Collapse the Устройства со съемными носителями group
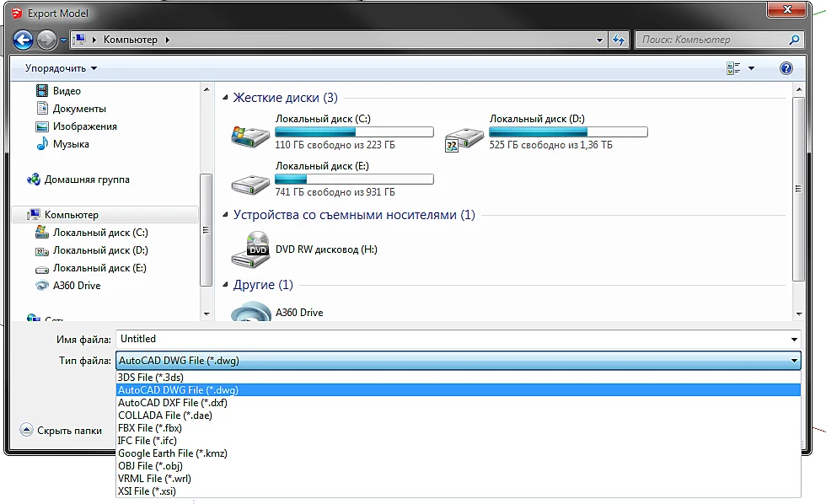 point(225,215)
